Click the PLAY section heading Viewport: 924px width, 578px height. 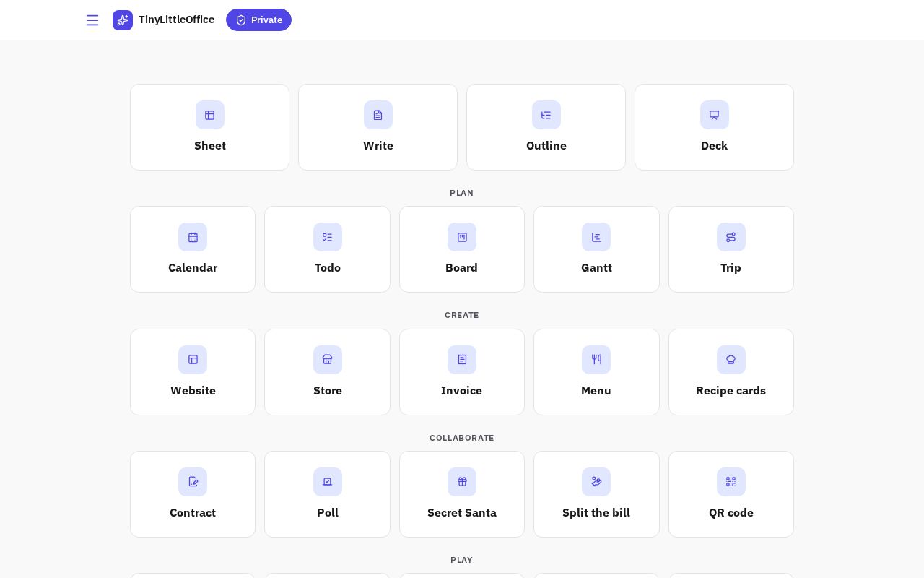point(462,560)
